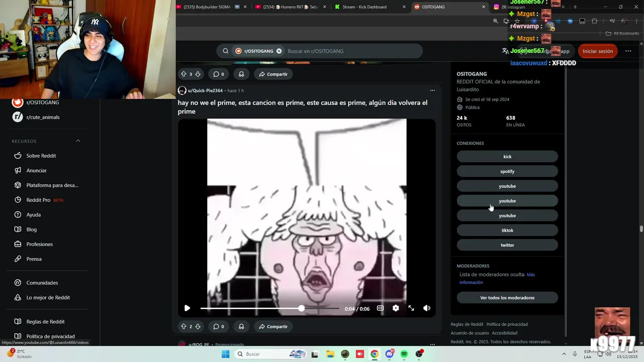The height and width of the screenshot is (362, 644).
Task: Open comments on the 3-vote post
Action: (x=219, y=74)
